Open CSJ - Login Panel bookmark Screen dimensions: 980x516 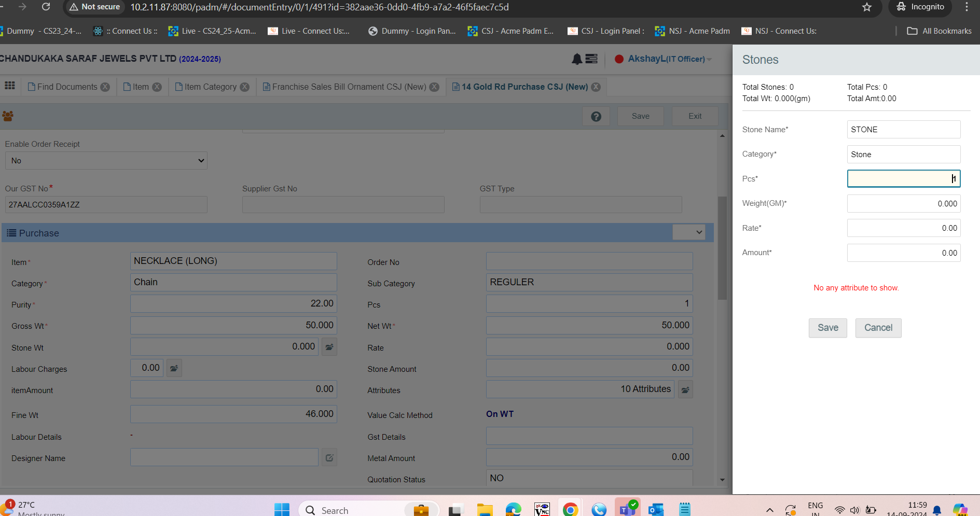pyautogui.click(x=606, y=31)
